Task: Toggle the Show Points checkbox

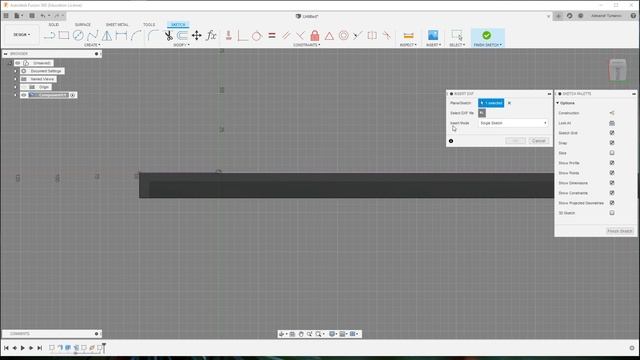Action: point(612,173)
